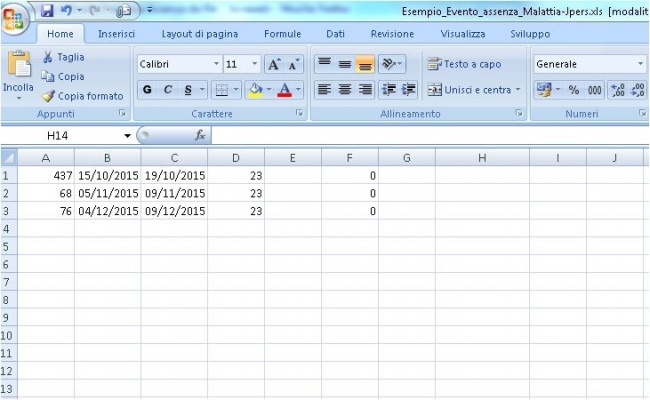Center text horizontally

345,90
